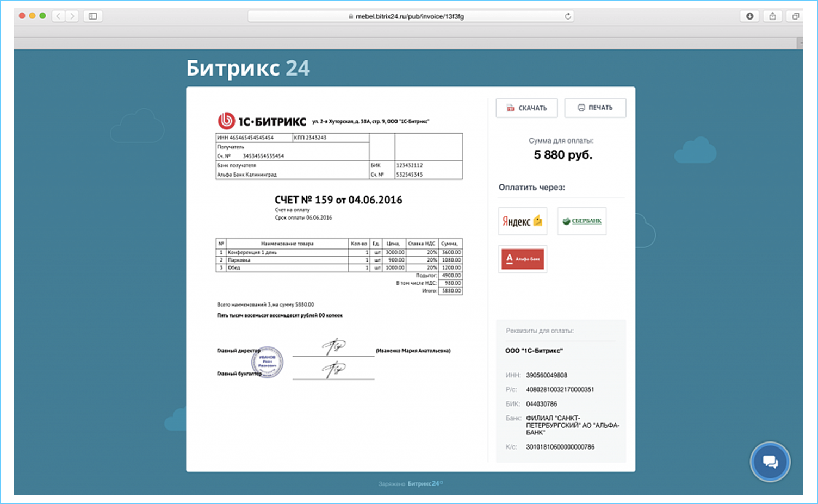This screenshot has width=818, height=504.
Task: Pay via the Яндекс payment option
Action: coord(523,221)
